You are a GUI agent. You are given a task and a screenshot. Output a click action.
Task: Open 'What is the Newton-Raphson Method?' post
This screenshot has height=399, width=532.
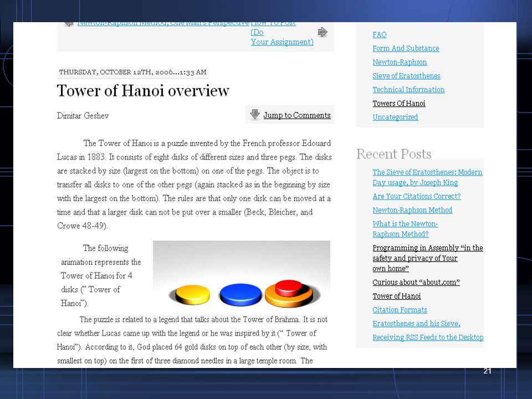tap(405, 229)
